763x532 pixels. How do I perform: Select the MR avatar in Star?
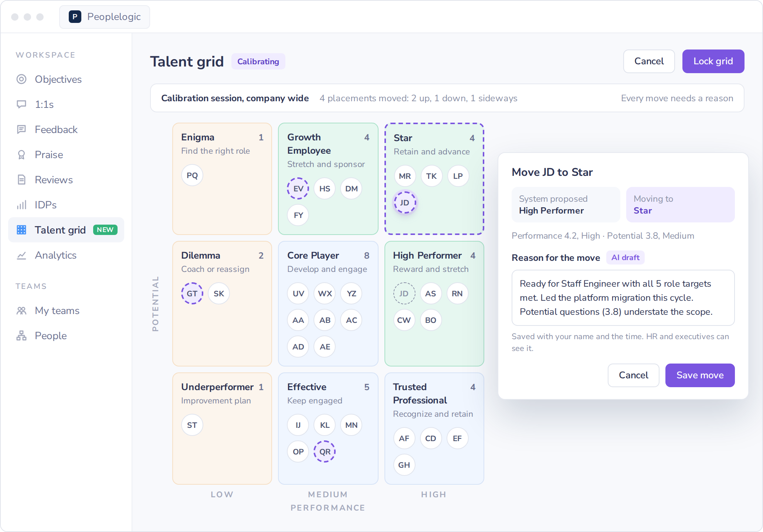pyautogui.click(x=405, y=176)
